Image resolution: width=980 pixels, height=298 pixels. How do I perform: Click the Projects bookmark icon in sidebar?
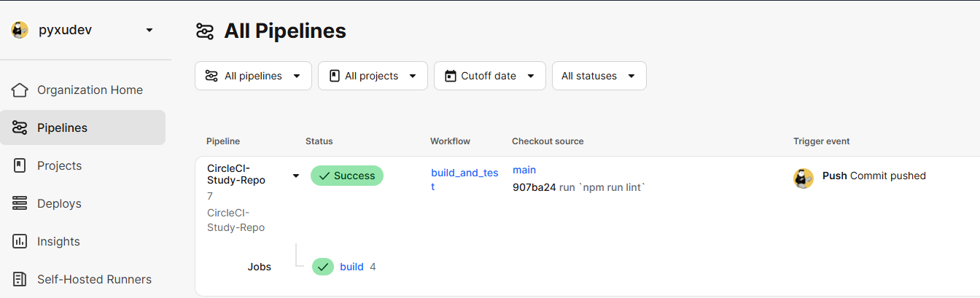[x=20, y=165]
